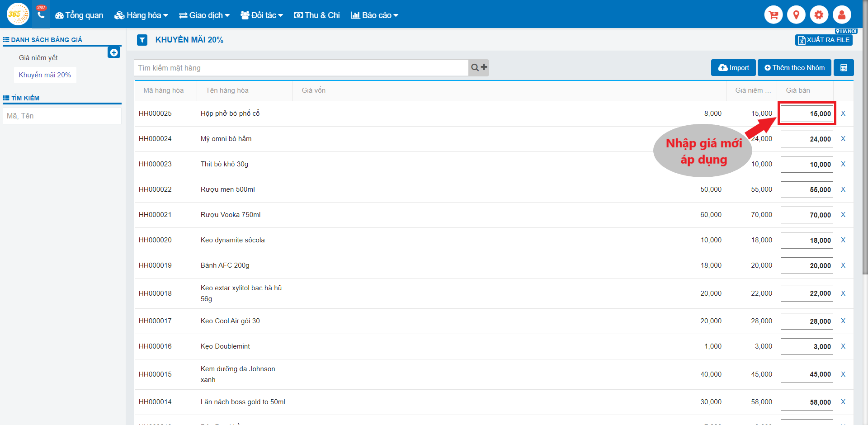Edit sale price for Rượu men 500ml
Viewport: 868px width, 425px height.
click(807, 190)
